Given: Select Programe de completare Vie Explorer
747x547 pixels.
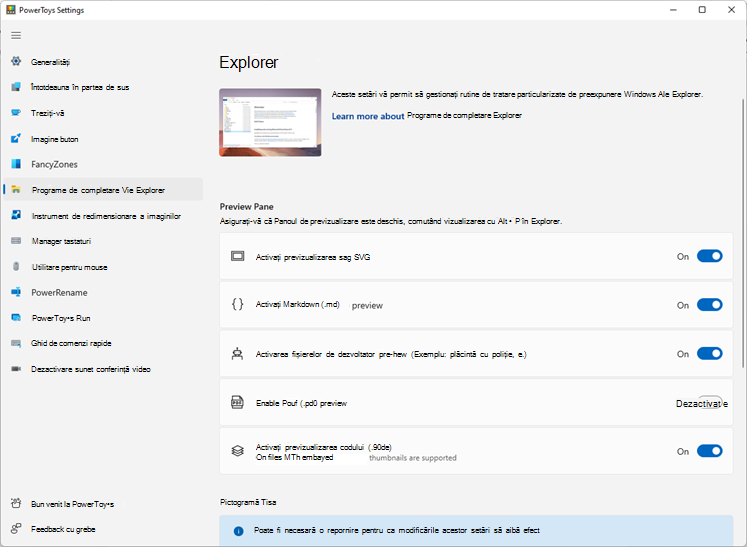Looking at the screenshot, I should point(103,190).
